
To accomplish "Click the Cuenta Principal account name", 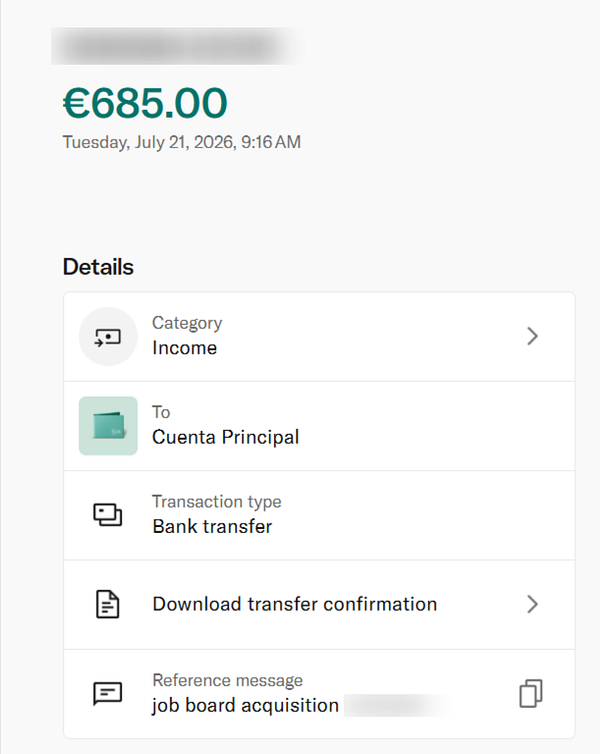I will 225,437.
